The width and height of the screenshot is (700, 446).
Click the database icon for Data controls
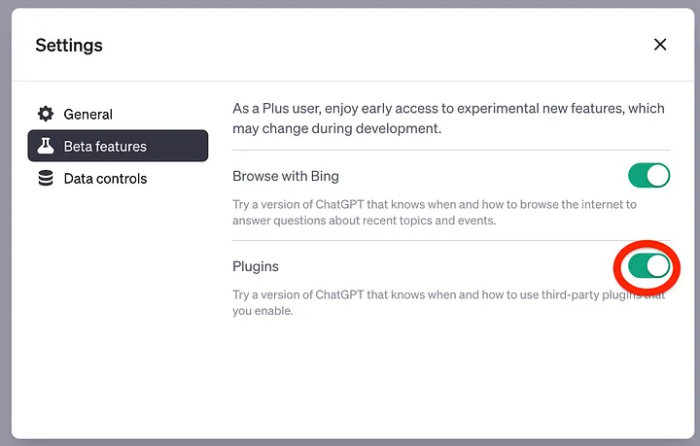45,179
